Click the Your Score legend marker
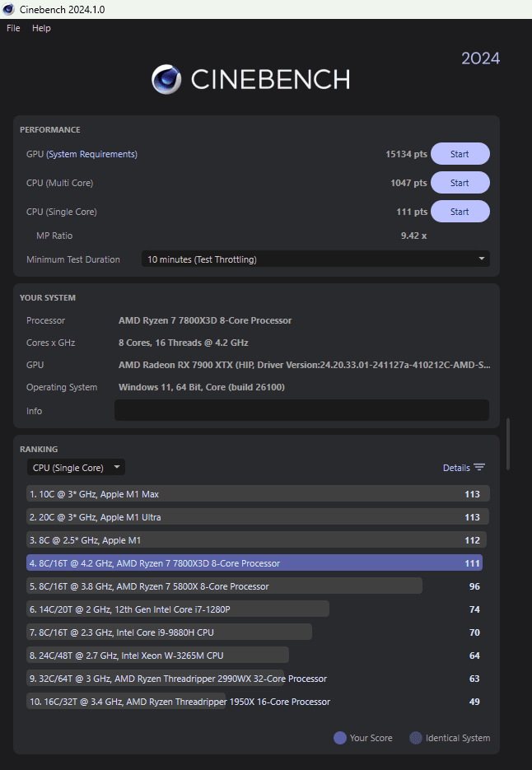The width and height of the screenshot is (532, 770). pos(340,738)
